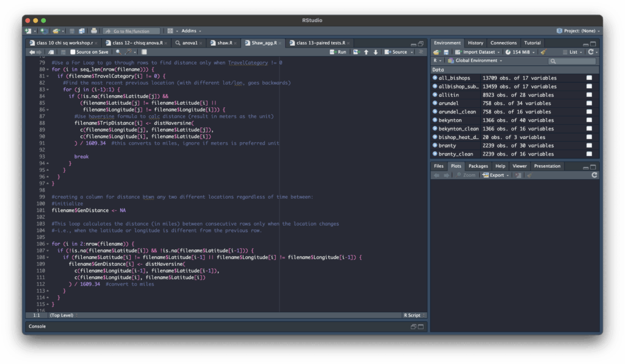
Task: Click the Export button in Plots pane
Action: pyautogui.click(x=496, y=175)
